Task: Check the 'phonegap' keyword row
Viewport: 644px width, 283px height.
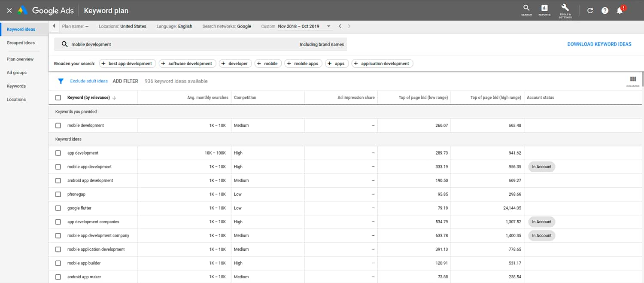Action: click(58, 194)
